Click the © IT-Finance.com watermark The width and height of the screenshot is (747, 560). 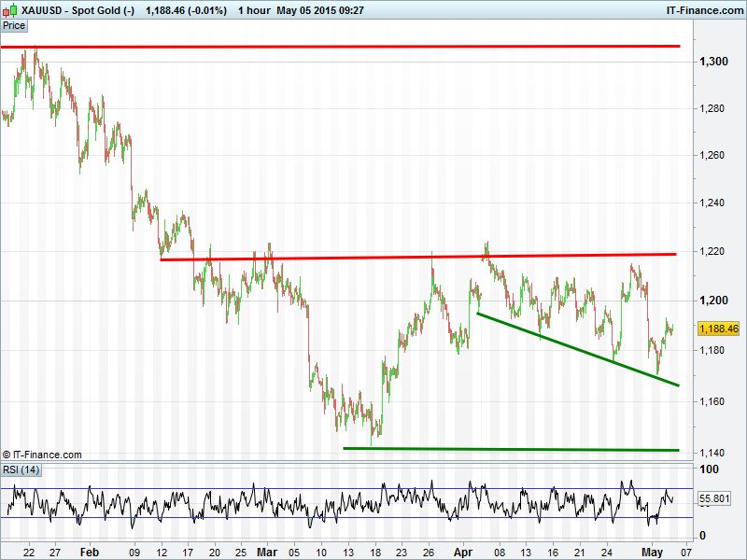(x=43, y=455)
